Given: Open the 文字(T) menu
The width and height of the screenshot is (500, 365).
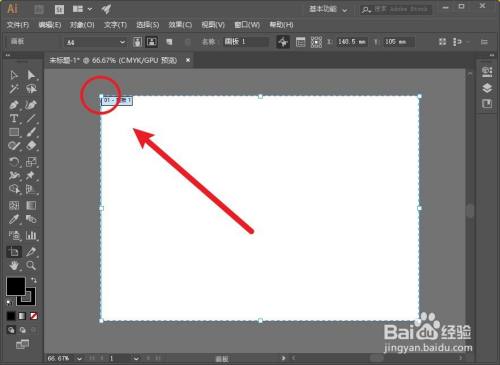Looking at the screenshot, I should tap(115, 25).
